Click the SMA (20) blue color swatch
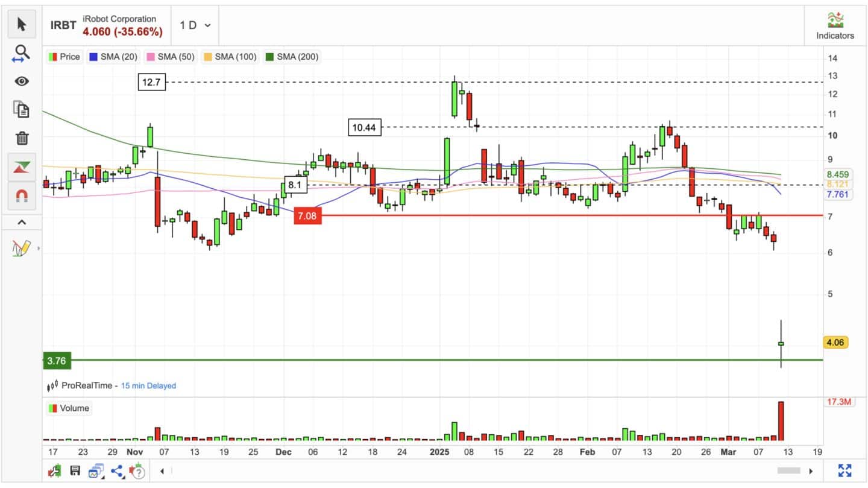868x488 pixels. [93, 57]
